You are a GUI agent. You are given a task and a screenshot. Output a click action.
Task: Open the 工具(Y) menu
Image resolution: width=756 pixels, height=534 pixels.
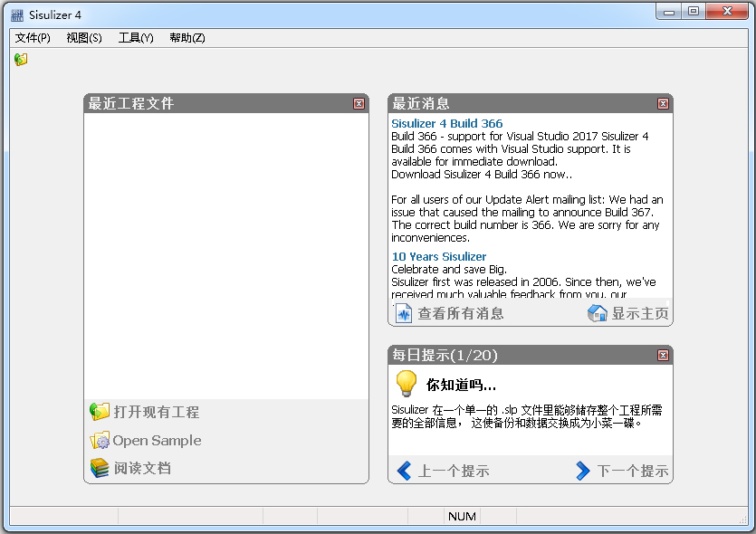pyautogui.click(x=136, y=38)
